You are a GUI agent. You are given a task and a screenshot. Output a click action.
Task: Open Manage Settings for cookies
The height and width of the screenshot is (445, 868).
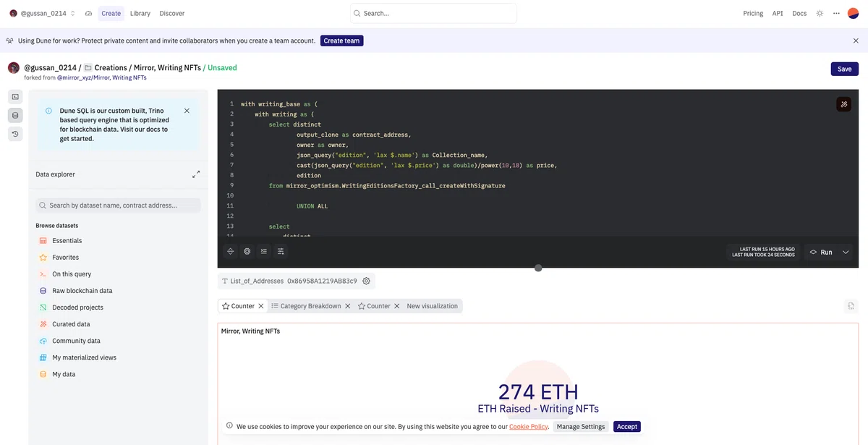pos(581,427)
